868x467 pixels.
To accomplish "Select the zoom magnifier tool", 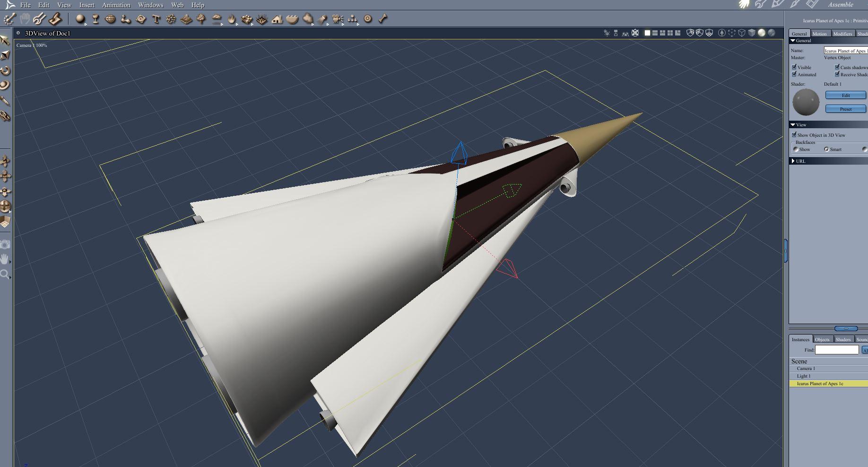I will point(5,274).
